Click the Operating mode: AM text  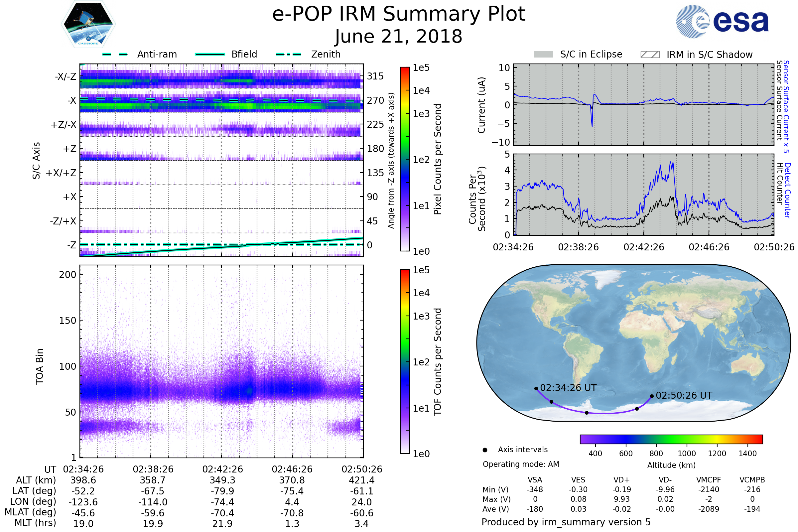point(521,465)
